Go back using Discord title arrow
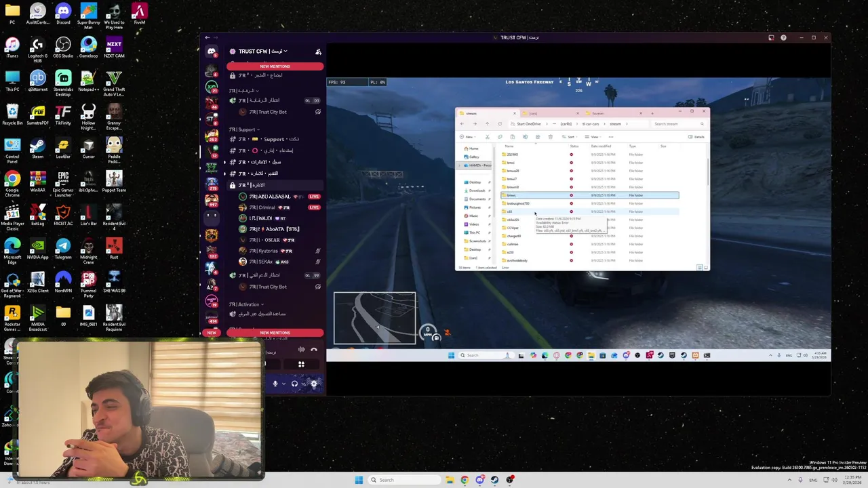Screen dimensions: 868x488 point(208,38)
